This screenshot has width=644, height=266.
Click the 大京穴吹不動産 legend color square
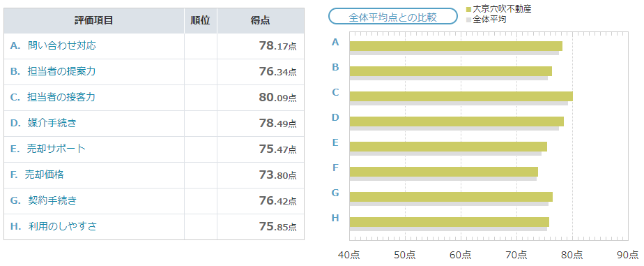tap(469, 9)
